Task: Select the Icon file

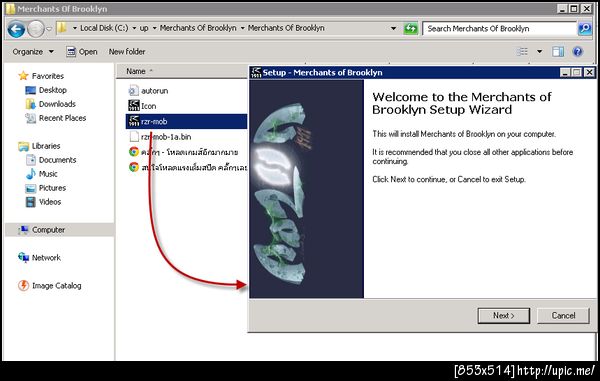Action: click(148, 106)
